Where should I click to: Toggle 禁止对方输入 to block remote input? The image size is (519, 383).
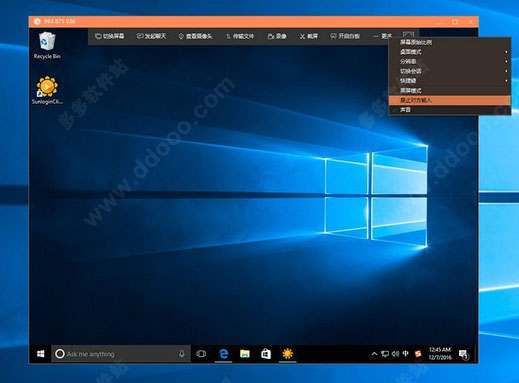click(x=450, y=100)
